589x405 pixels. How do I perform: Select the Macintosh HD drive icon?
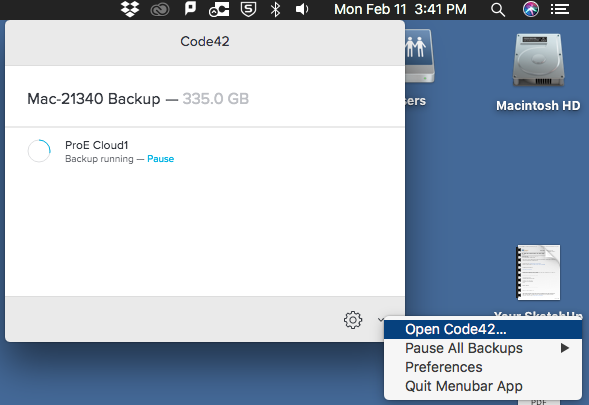[x=538, y=60]
